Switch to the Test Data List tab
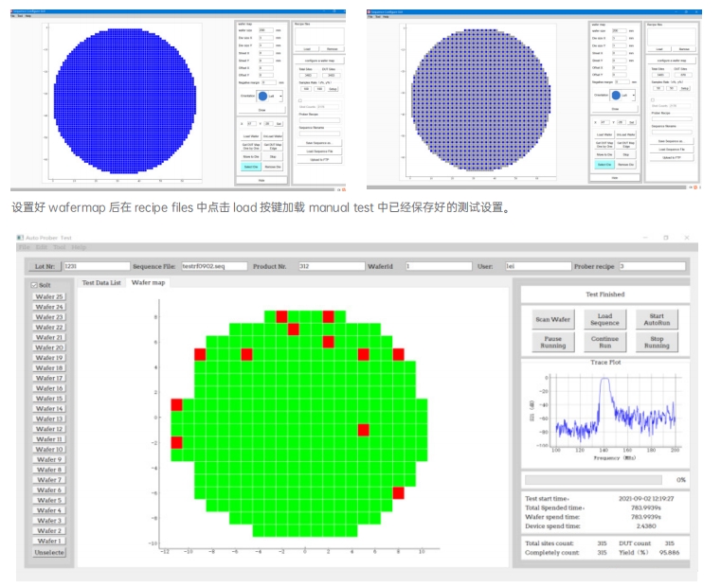 101,282
